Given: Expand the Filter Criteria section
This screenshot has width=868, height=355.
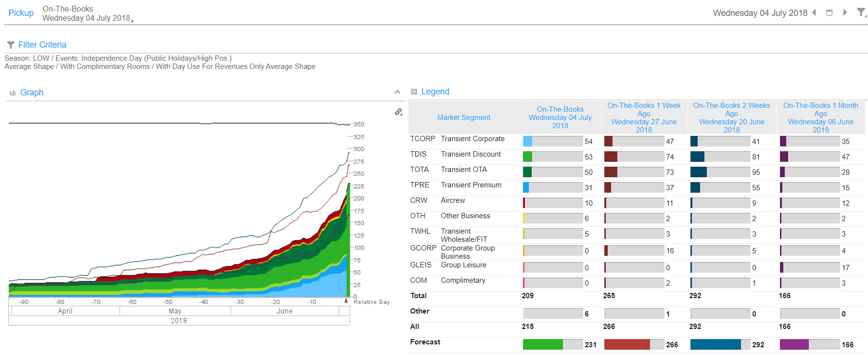Looking at the screenshot, I should click(42, 45).
